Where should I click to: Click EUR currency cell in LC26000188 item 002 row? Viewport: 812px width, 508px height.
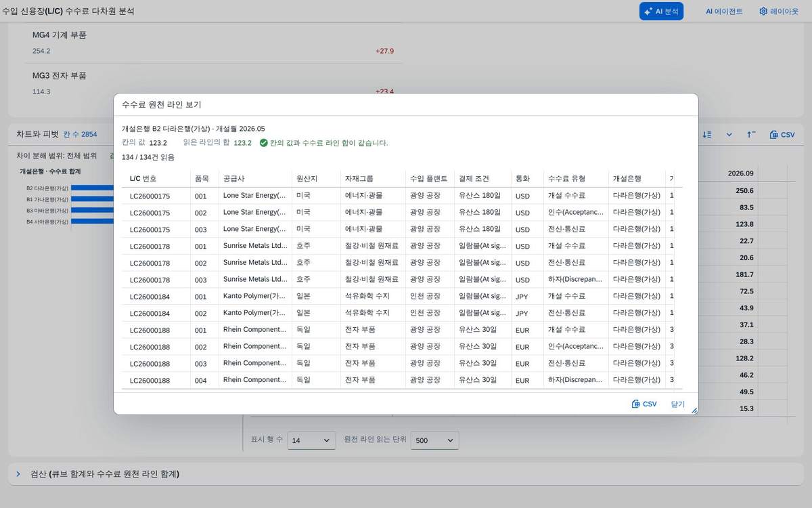click(527, 347)
